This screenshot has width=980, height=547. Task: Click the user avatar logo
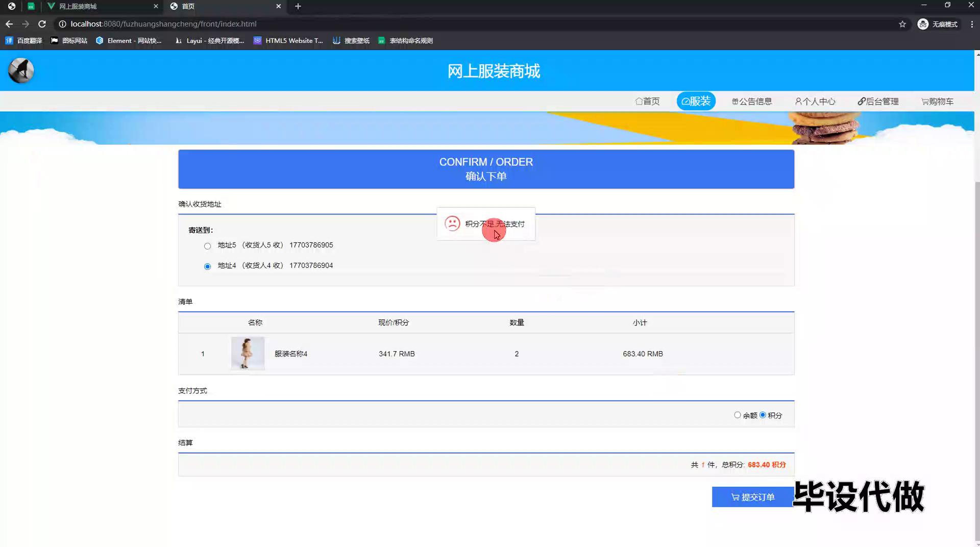21,70
